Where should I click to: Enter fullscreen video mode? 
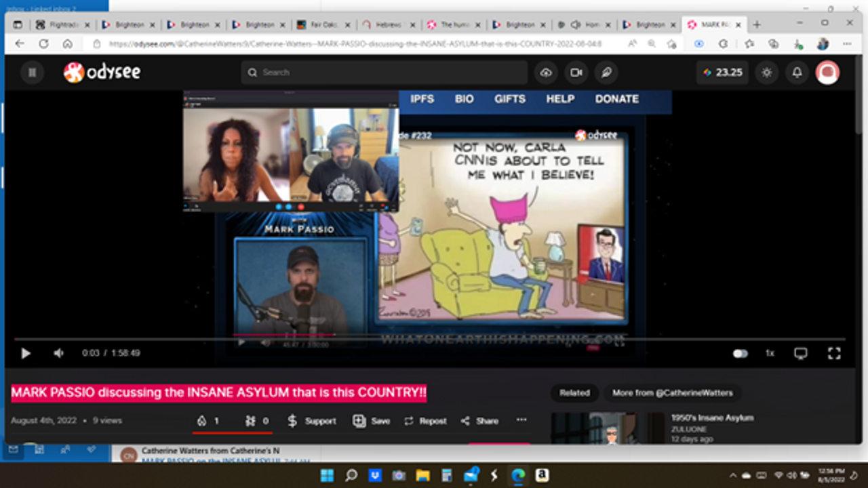834,353
